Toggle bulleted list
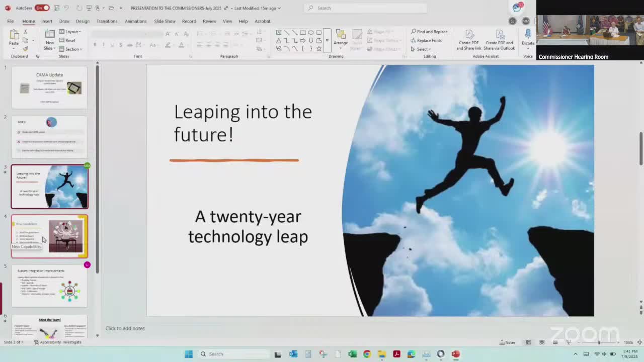The height and width of the screenshot is (362, 644). click(200, 34)
